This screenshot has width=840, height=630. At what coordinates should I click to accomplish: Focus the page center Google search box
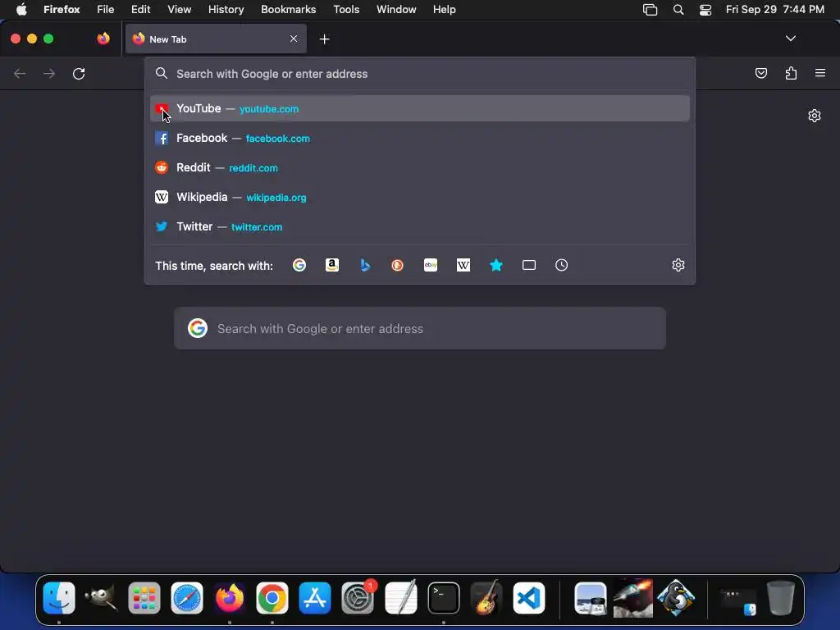click(420, 328)
